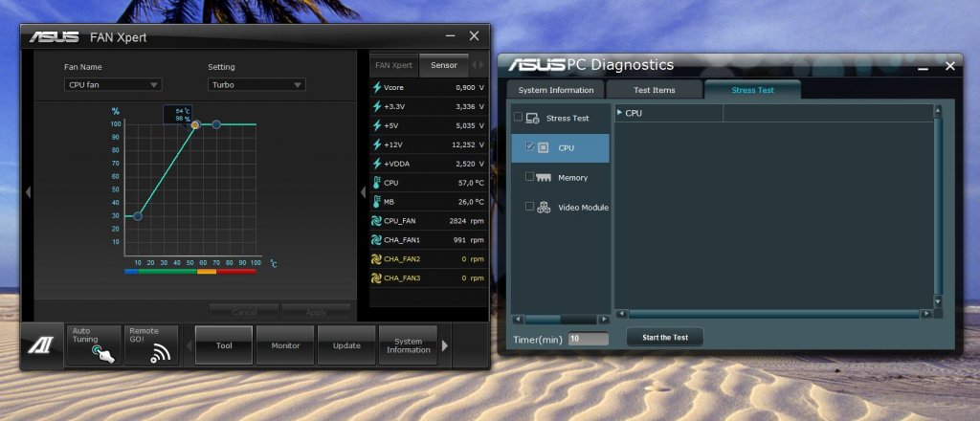Switch to FAN Xpert tab
Viewport: 980px width, 421px height.
tap(393, 65)
